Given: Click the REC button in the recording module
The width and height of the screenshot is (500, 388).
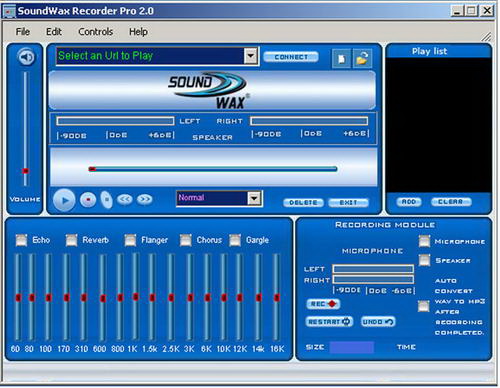Looking at the screenshot, I should point(323,304).
